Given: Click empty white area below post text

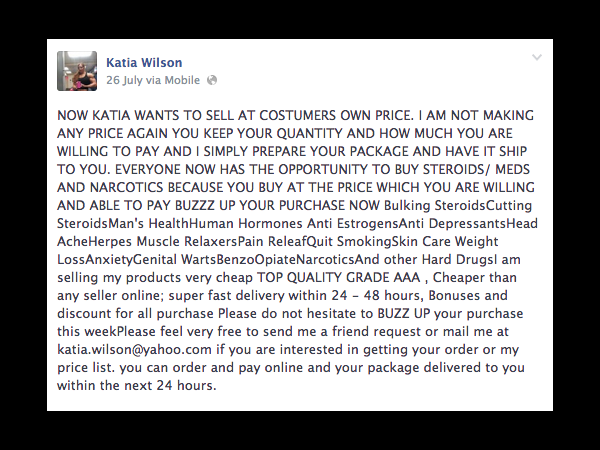Looking at the screenshot, I should click(x=300, y=402).
